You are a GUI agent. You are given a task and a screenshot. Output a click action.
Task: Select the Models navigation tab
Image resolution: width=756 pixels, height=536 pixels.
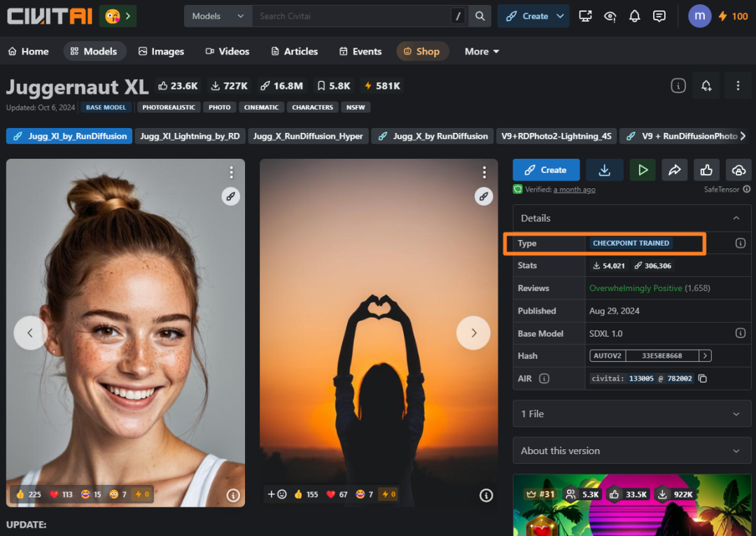point(94,51)
